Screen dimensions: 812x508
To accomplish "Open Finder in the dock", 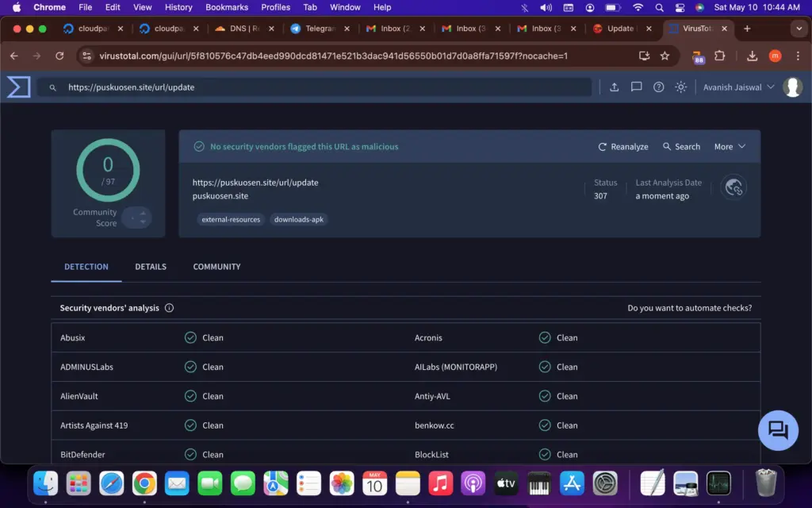I will point(45,483).
